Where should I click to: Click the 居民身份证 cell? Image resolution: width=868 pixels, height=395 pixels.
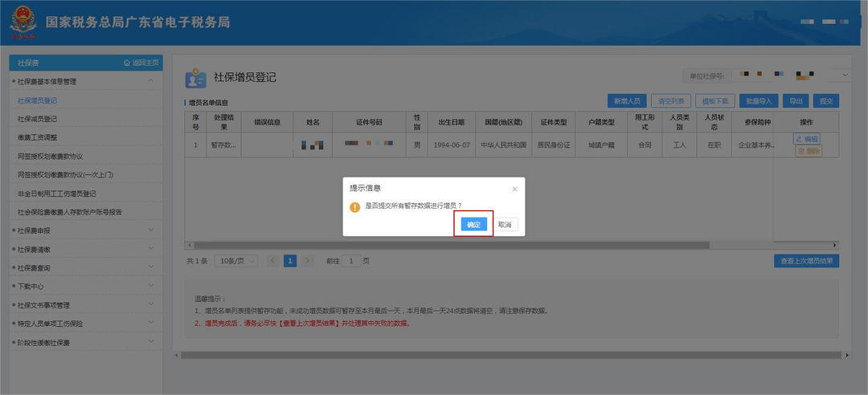553,145
